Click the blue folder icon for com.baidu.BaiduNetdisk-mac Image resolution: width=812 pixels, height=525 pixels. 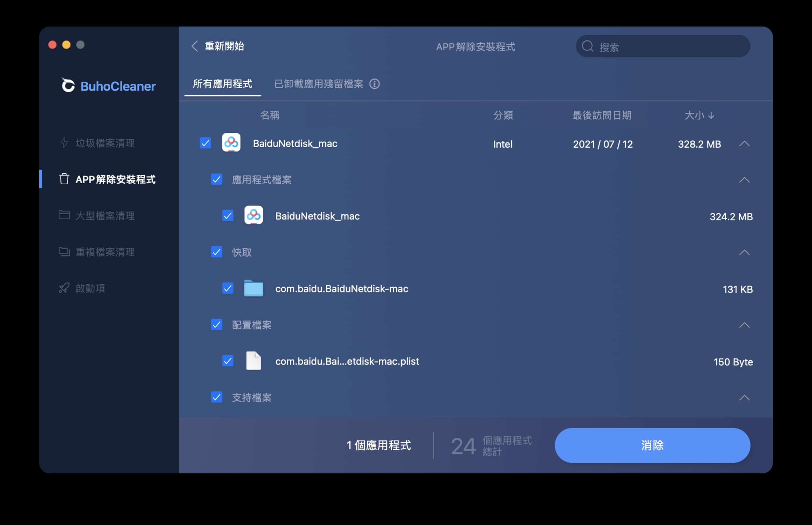(254, 288)
